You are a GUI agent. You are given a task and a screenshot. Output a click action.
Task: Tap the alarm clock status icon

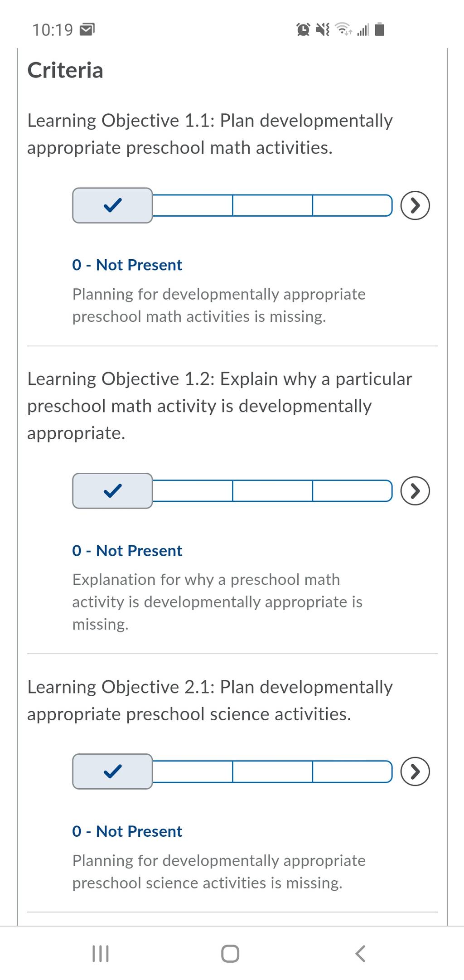tap(303, 30)
